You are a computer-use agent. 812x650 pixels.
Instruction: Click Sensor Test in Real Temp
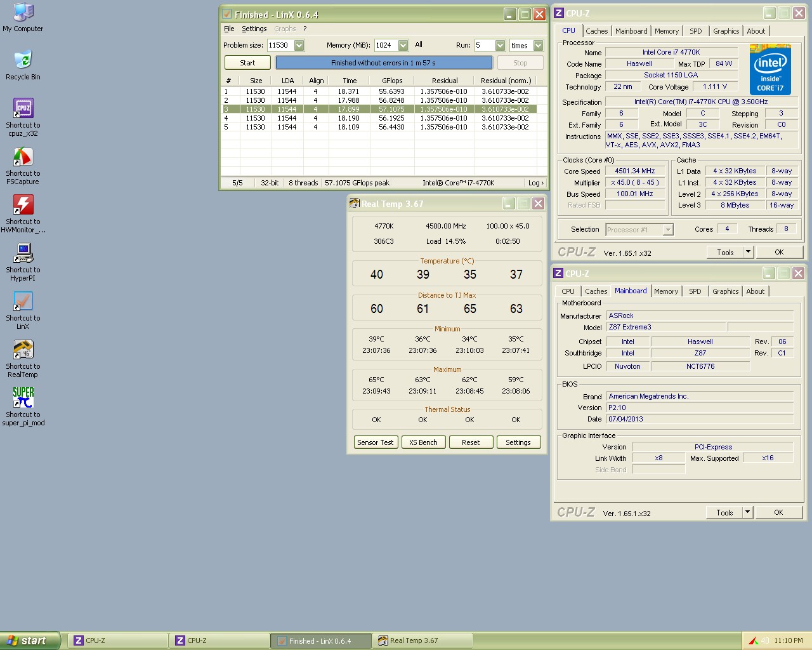click(376, 442)
